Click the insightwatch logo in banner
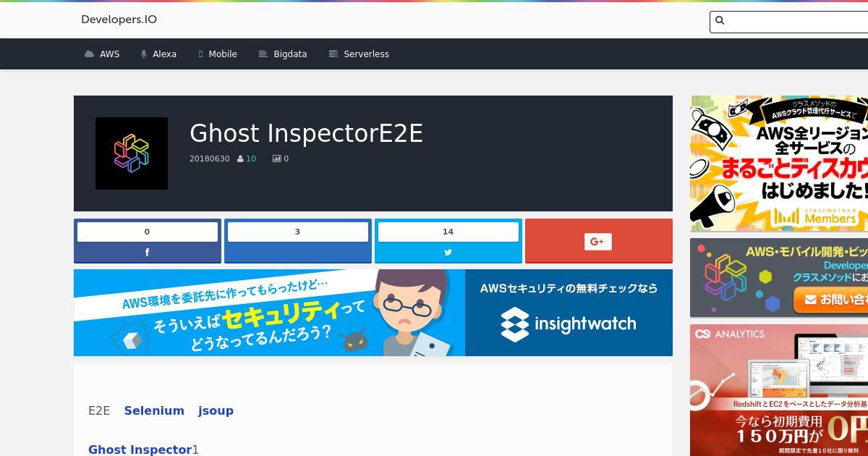This screenshot has width=868, height=456. (x=569, y=324)
